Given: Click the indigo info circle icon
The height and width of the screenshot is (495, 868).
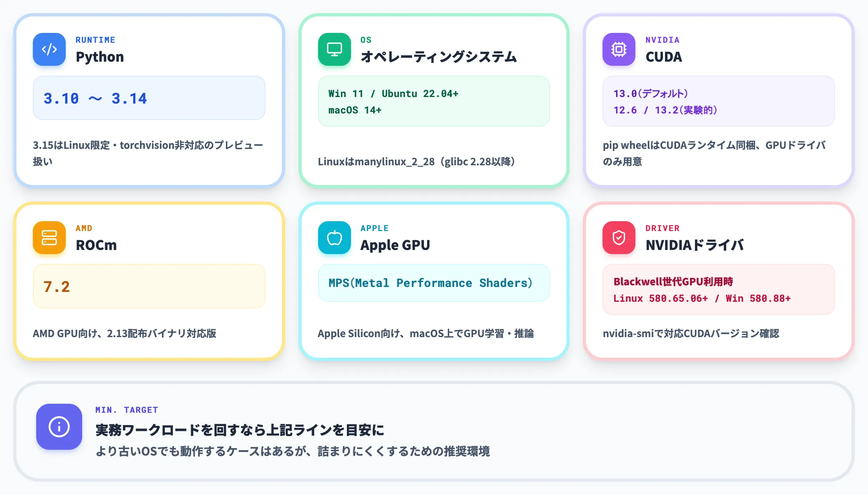Looking at the screenshot, I should 59,427.
